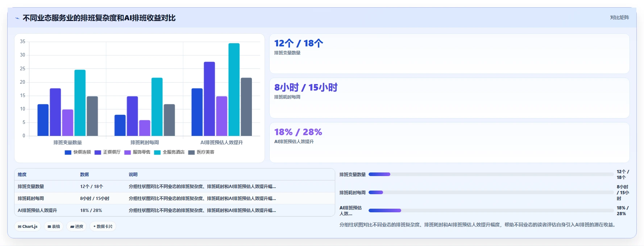644x246 pixels.
Task: Select the 12个 / 18个 stat card
Action: [x=449, y=54]
